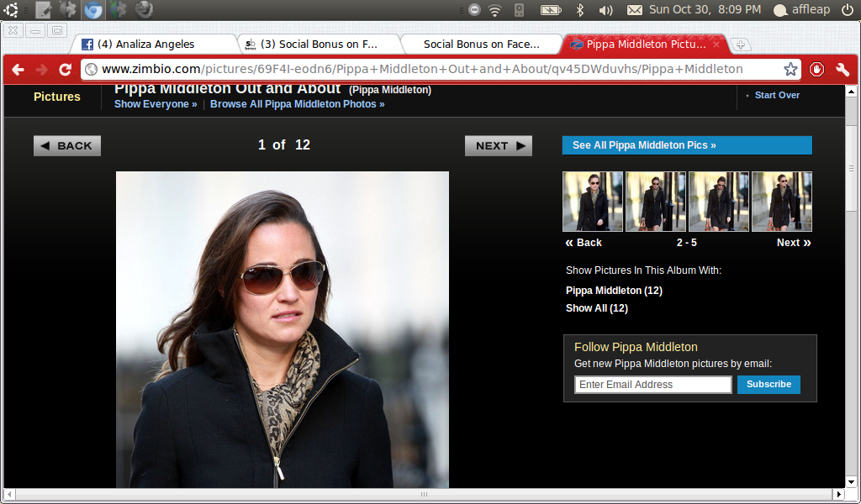Click the globe site info icon in address bar
Screen dimensions: 861x504
point(92,69)
